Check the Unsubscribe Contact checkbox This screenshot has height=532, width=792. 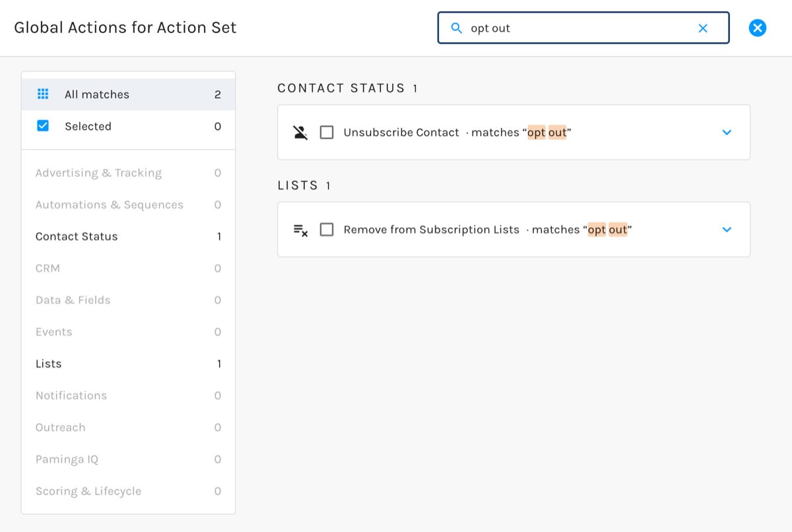327,132
